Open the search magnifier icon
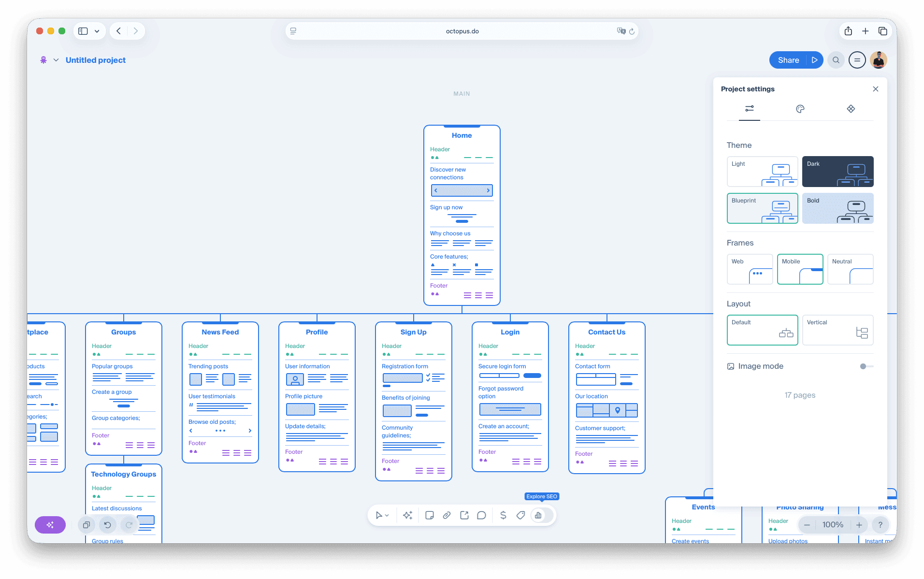This screenshot has width=924, height=579. [x=836, y=60]
